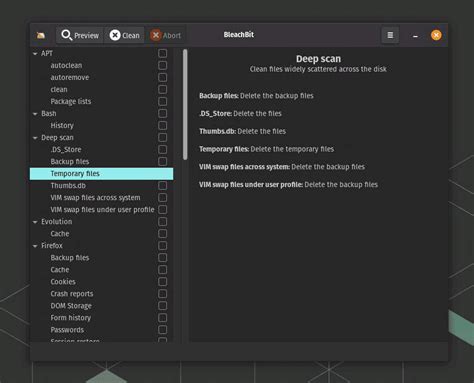Collapse the Firefox group

click(35, 246)
